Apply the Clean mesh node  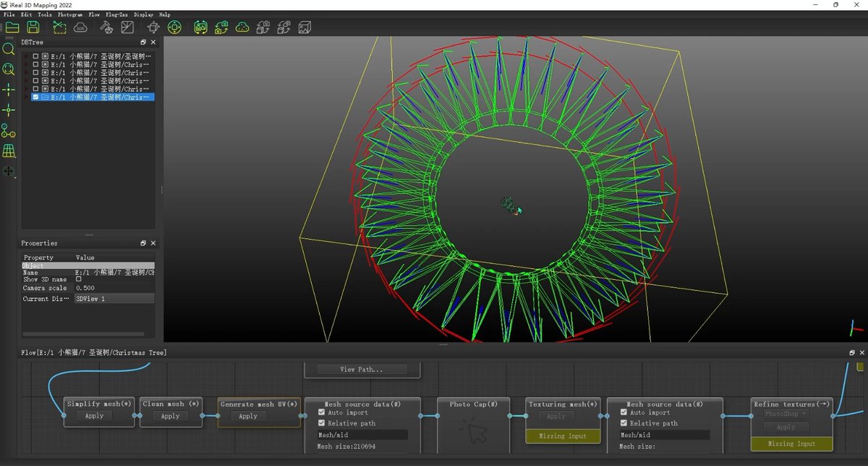tap(170, 416)
